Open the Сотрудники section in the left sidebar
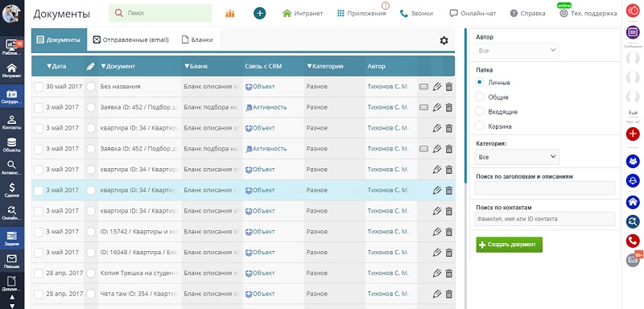The height and width of the screenshot is (309, 644). 12,97
